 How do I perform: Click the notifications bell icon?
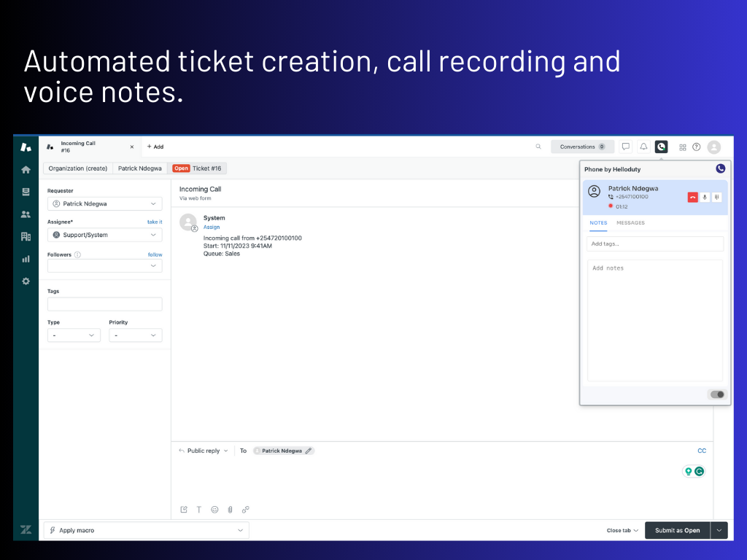[643, 147]
